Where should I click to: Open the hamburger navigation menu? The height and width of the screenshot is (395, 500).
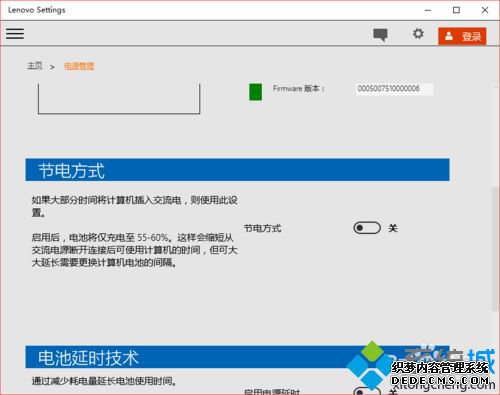[15, 34]
